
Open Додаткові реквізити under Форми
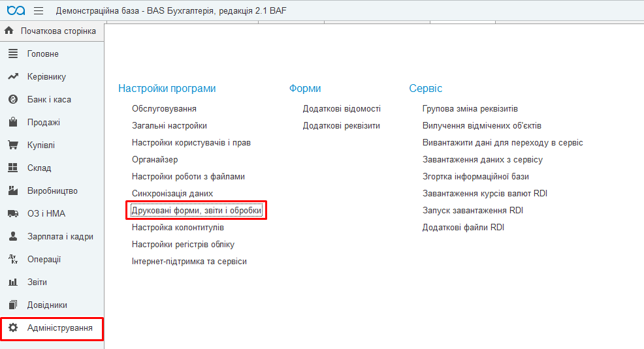(x=341, y=126)
